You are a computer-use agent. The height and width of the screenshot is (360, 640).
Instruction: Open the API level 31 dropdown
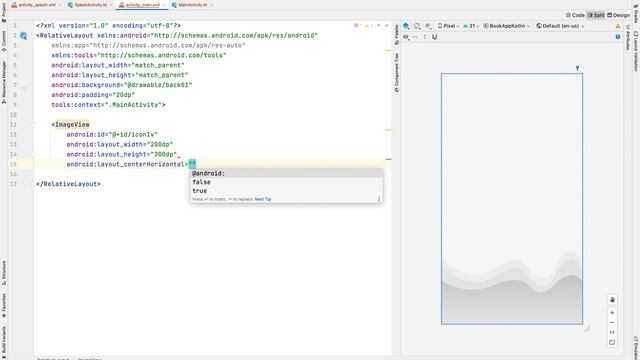[471, 26]
